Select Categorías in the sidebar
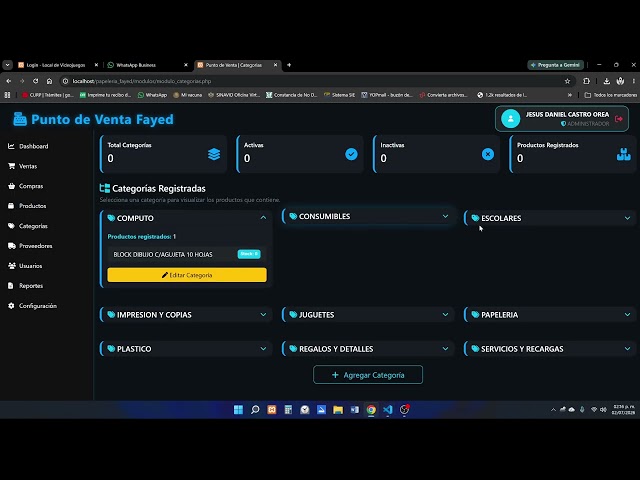 coord(28,226)
